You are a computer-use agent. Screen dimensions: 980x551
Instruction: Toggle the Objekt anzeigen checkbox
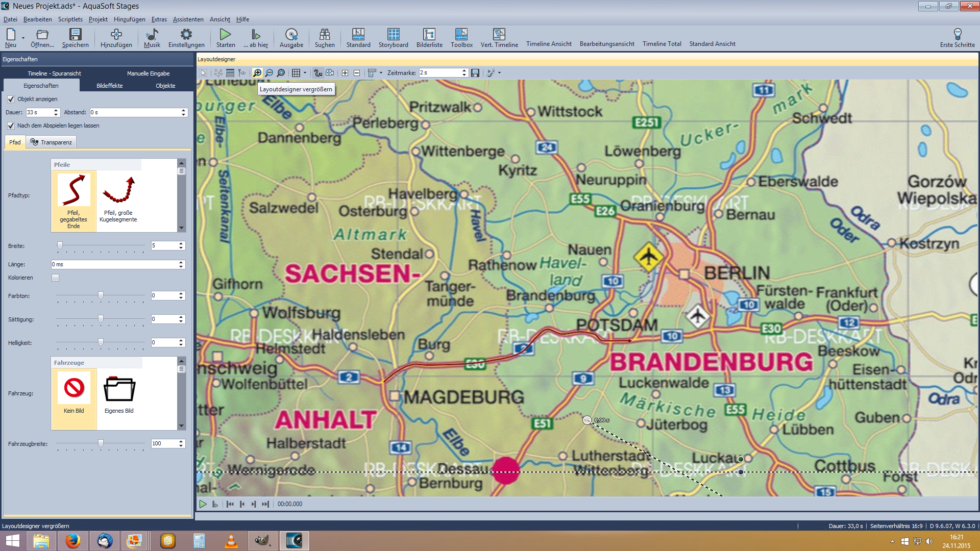[11, 99]
